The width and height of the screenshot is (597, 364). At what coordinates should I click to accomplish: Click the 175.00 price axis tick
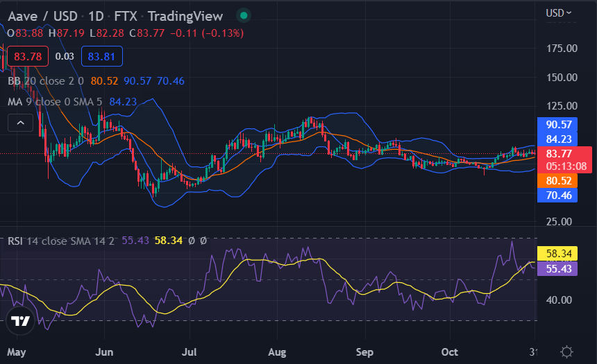pos(562,49)
